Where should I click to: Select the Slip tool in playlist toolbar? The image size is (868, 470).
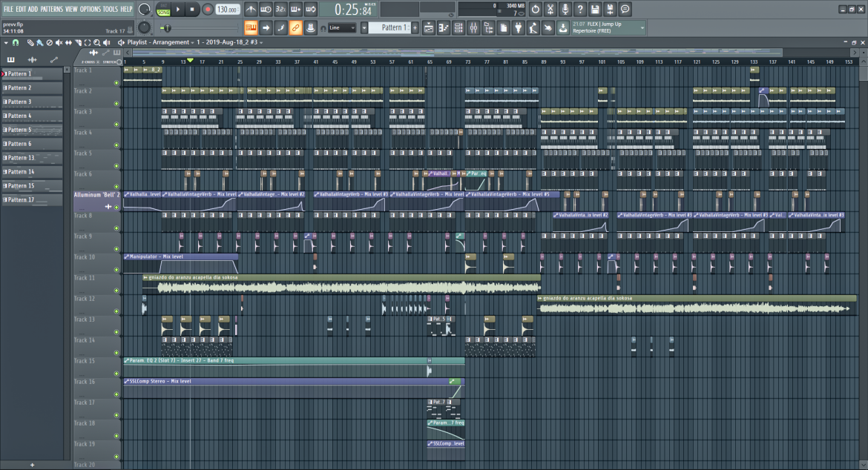(68, 42)
